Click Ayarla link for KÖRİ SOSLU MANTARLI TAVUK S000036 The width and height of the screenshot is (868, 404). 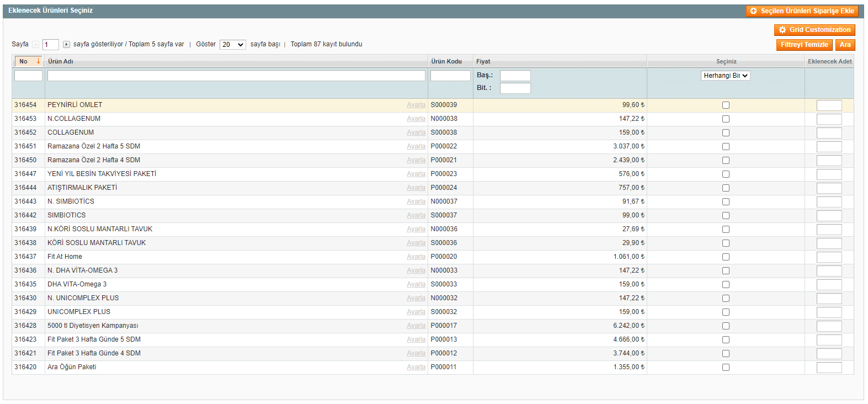point(416,243)
